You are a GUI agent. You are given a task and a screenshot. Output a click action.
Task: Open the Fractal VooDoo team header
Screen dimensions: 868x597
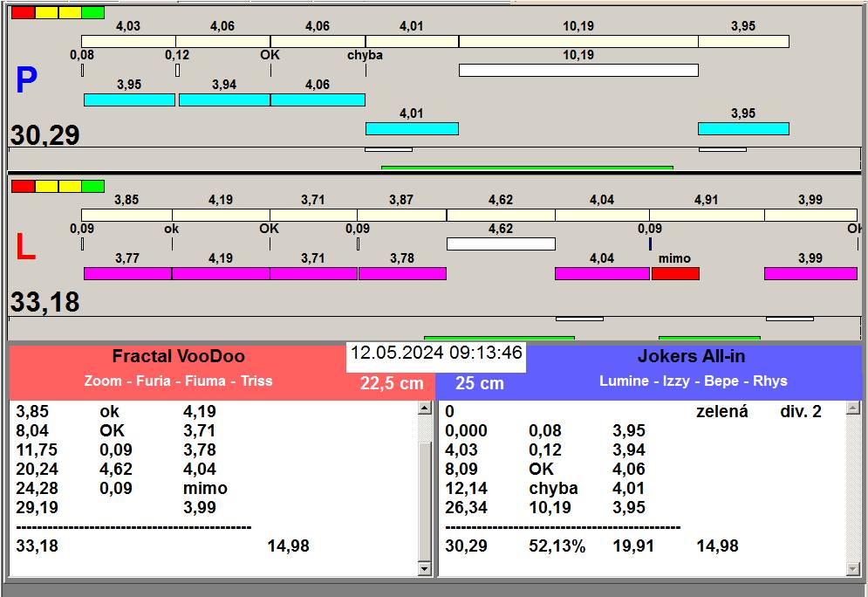(x=178, y=356)
